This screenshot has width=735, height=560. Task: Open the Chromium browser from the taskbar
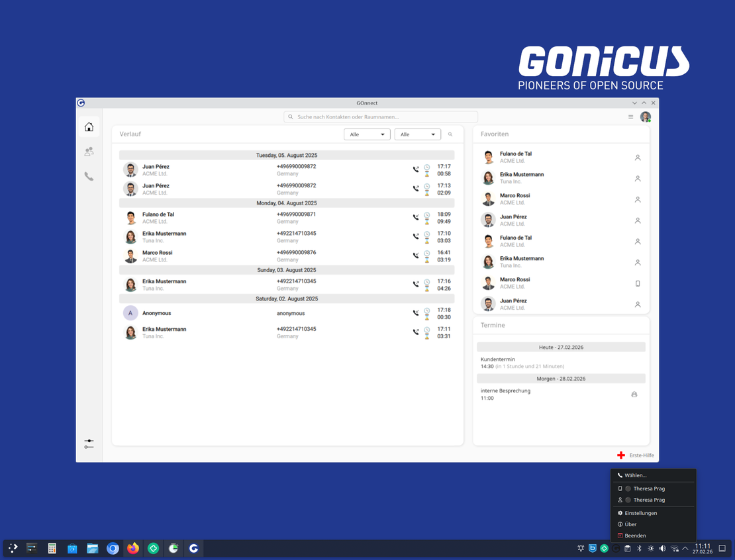click(113, 548)
